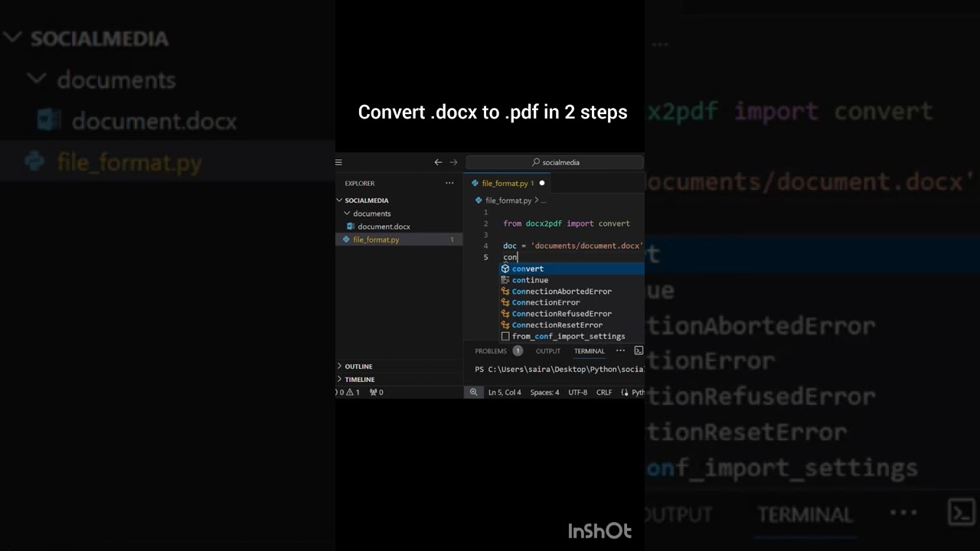Click the terminal shell launch icon
The image size is (980, 551).
(x=639, y=350)
